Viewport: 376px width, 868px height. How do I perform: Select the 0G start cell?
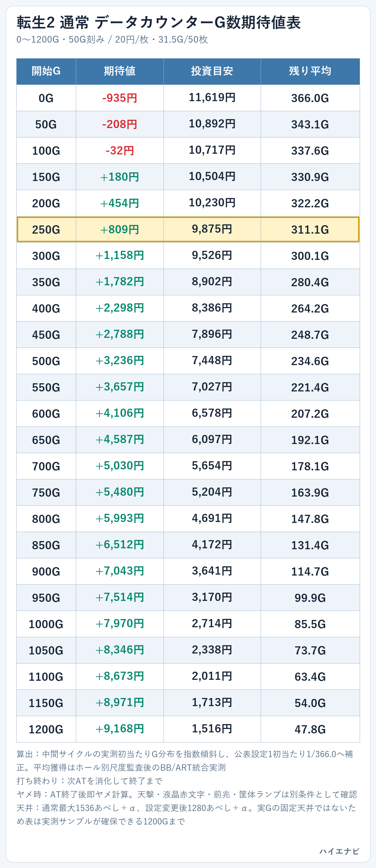coord(46,98)
